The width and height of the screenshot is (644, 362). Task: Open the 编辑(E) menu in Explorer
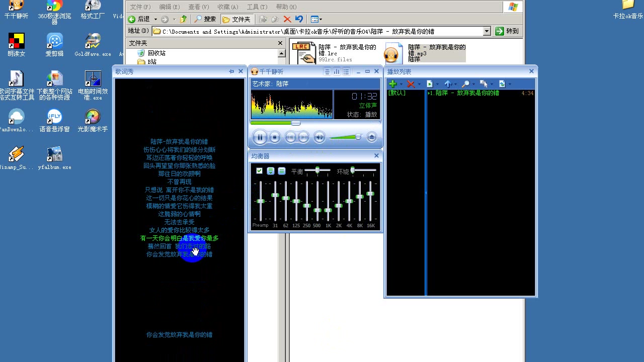[170, 7]
